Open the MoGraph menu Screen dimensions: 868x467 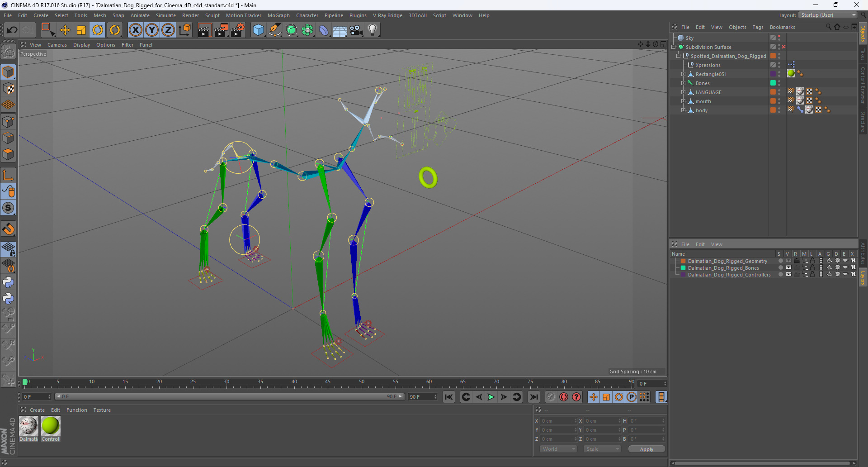(x=278, y=15)
